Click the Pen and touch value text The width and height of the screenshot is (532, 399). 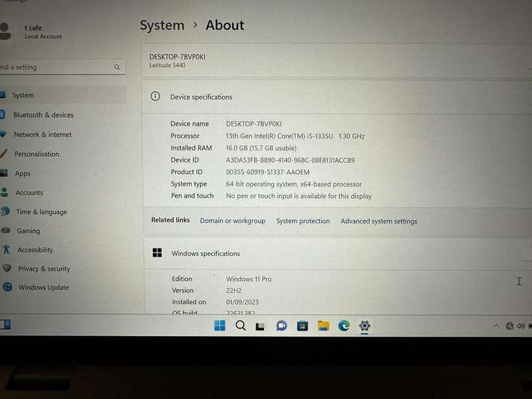click(x=299, y=196)
